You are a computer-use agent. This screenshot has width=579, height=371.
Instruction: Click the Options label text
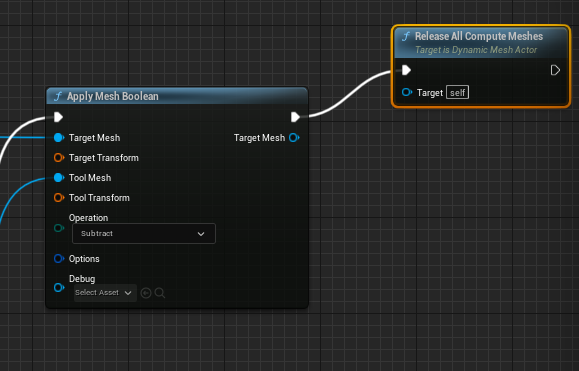click(84, 259)
